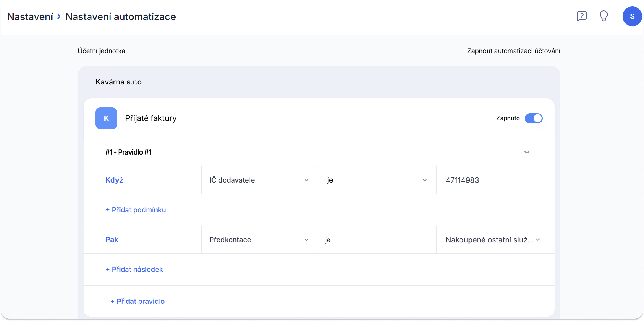Click the Kavárna s.r.o. unit name
This screenshot has height=321, width=644.
[120, 82]
